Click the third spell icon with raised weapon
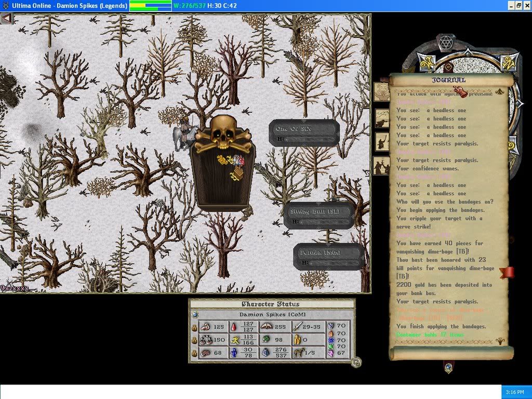 (382, 141)
